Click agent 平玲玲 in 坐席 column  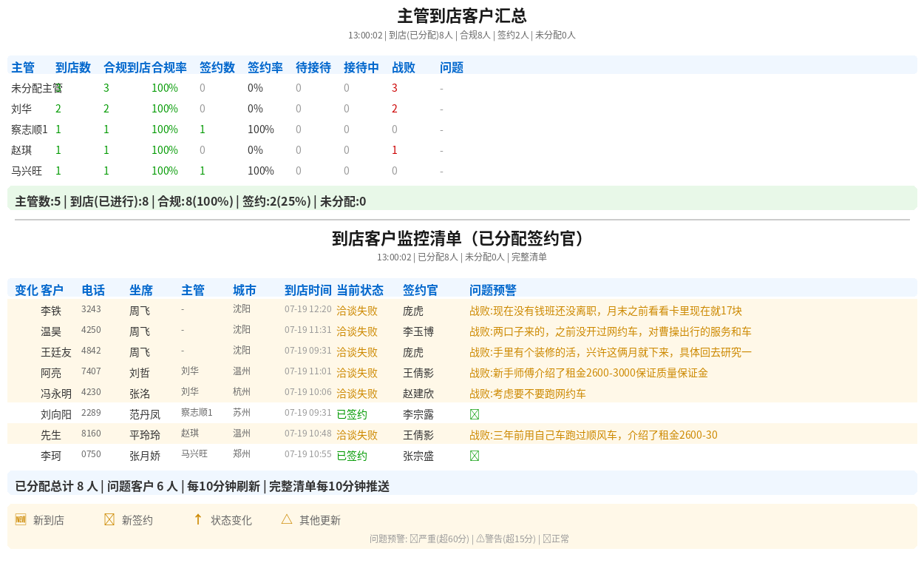point(145,435)
